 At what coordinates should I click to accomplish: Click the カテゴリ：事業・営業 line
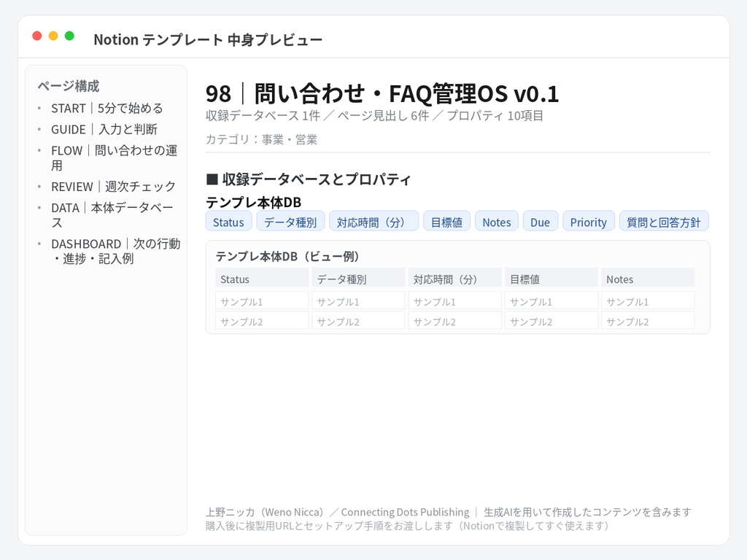click(x=262, y=139)
